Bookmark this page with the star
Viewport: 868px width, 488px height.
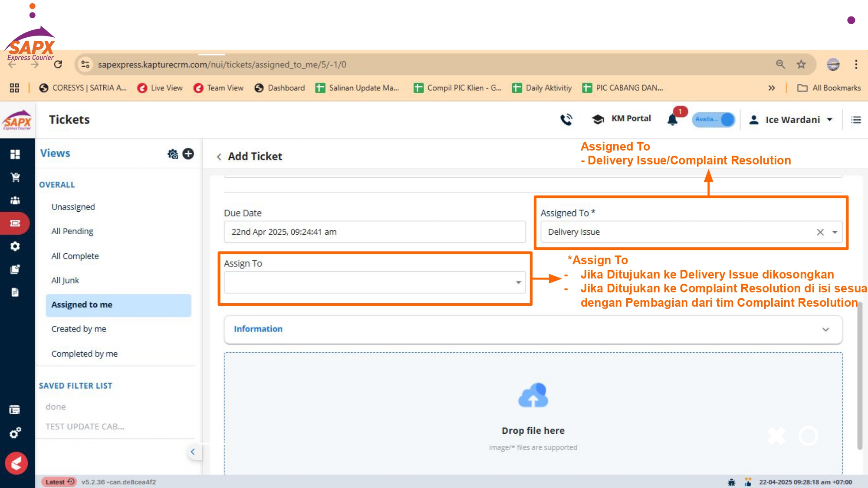click(801, 65)
